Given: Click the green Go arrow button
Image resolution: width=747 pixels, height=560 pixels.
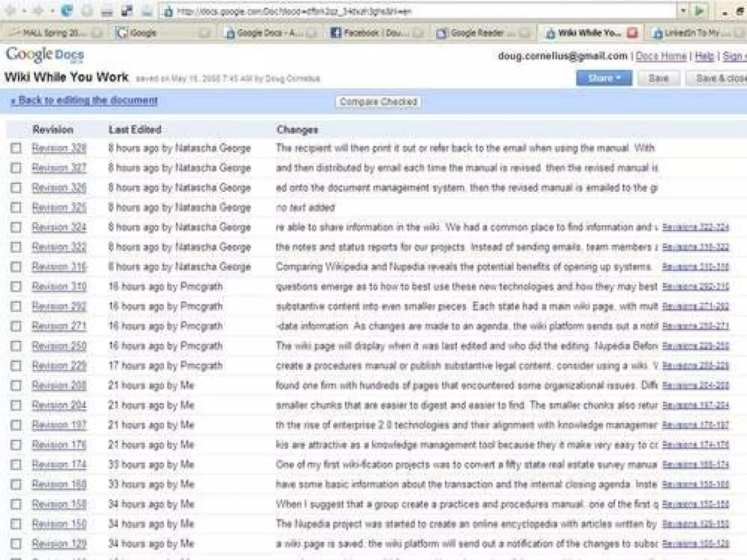Looking at the screenshot, I should click(x=699, y=11).
